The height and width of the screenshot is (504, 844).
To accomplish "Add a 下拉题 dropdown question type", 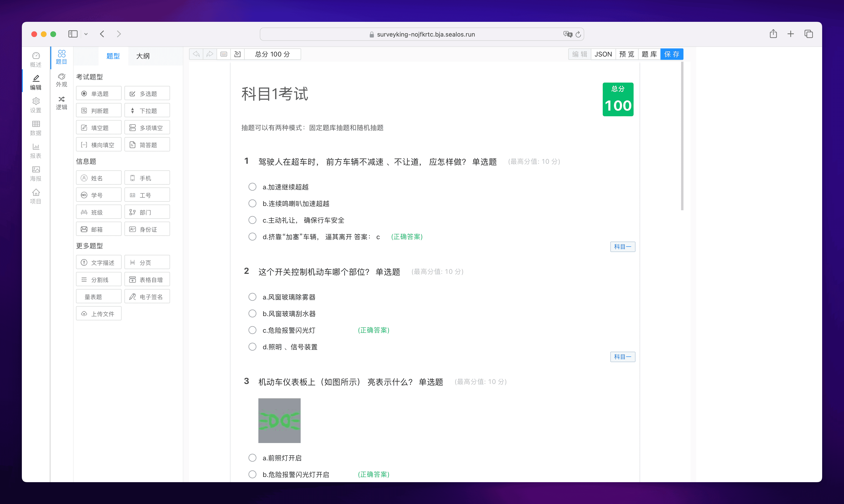I will point(147,111).
